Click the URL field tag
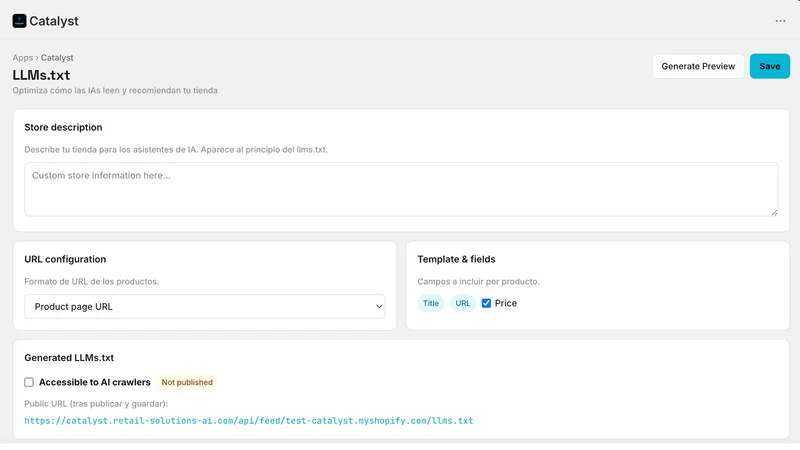 click(x=463, y=303)
